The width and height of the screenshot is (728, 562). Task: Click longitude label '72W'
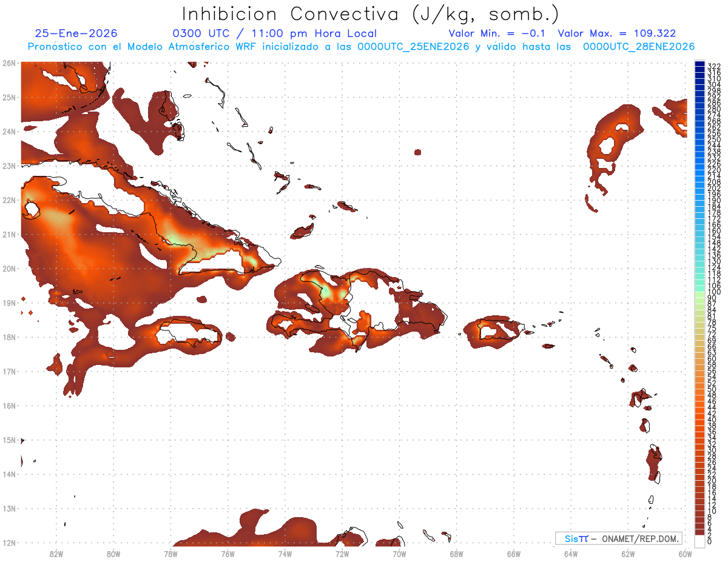pos(342,554)
